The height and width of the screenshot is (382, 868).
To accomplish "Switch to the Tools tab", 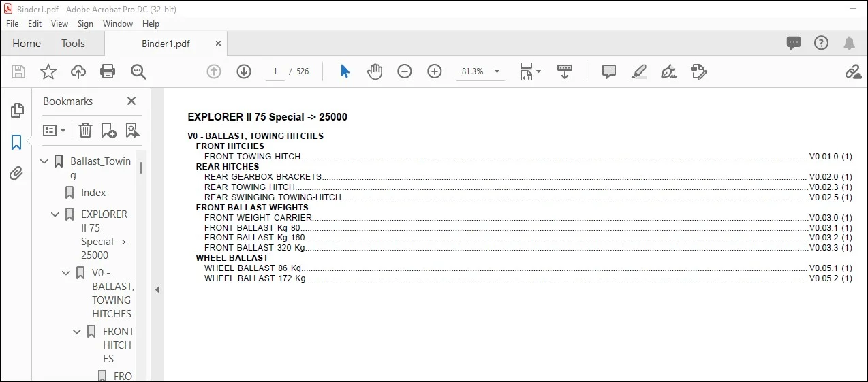I will tap(74, 44).
